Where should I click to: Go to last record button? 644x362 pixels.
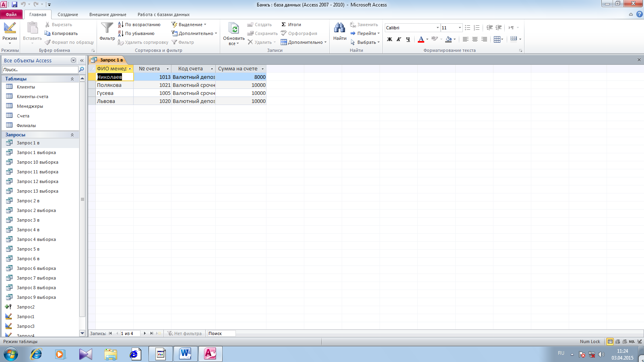pos(152,333)
